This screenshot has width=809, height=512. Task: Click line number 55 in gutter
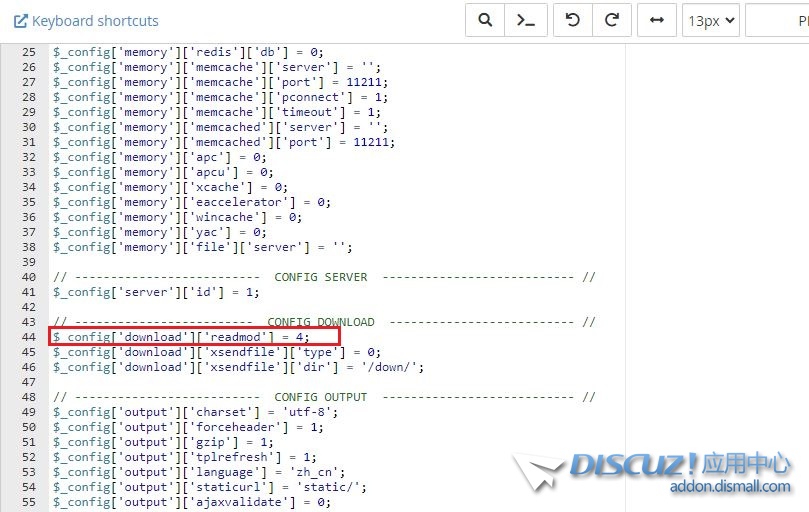click(x=28, y=502)
